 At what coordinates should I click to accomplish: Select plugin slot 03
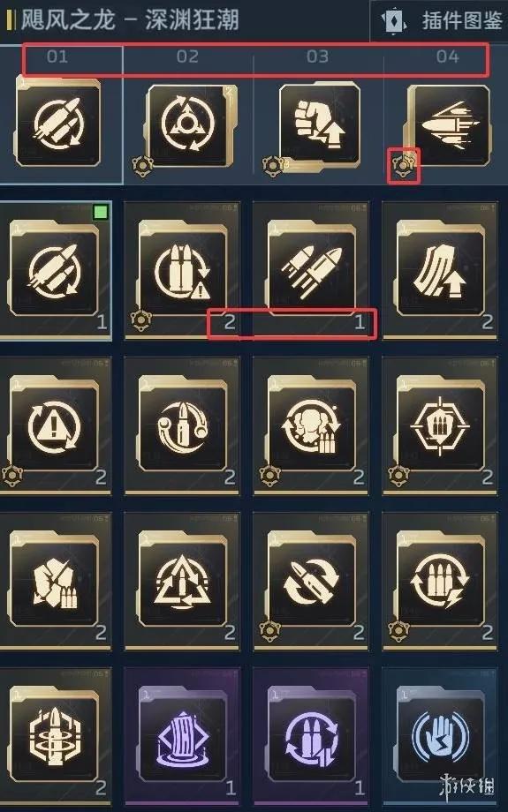(x=317, y=56)
